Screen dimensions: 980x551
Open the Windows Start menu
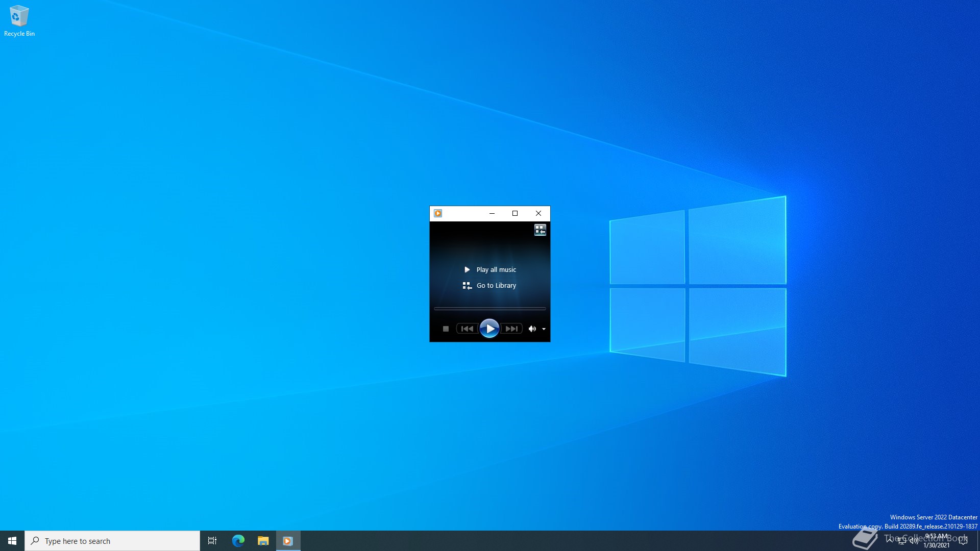(12, 541)
